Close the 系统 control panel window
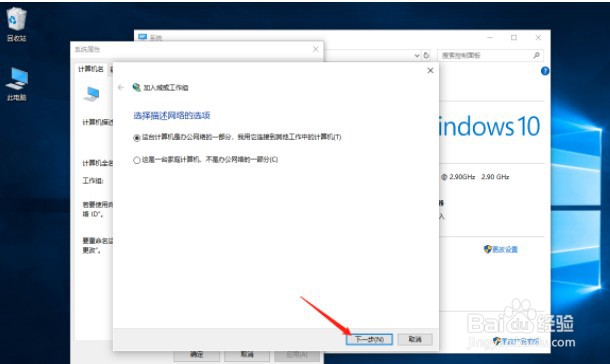610x364 pixels. pos(538,38)
